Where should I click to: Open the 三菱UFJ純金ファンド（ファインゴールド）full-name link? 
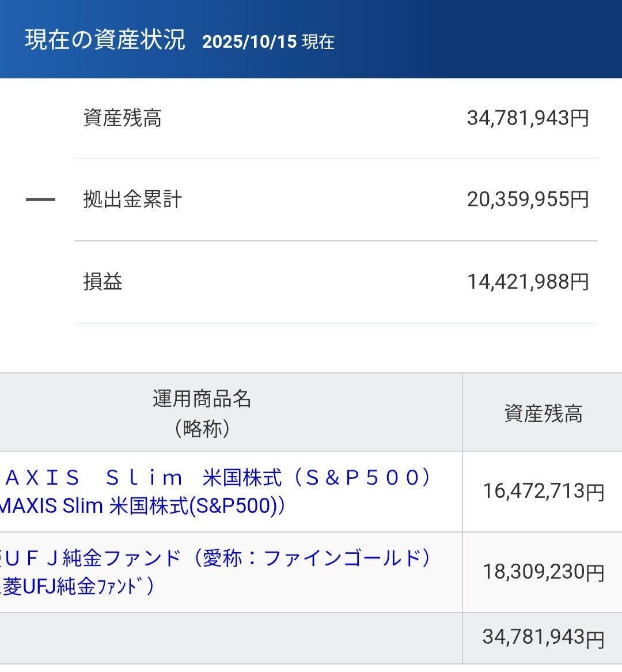218,558
